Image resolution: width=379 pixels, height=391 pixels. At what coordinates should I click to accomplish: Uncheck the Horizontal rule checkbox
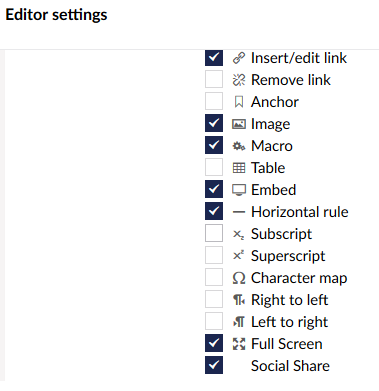[x=214, y=211]
